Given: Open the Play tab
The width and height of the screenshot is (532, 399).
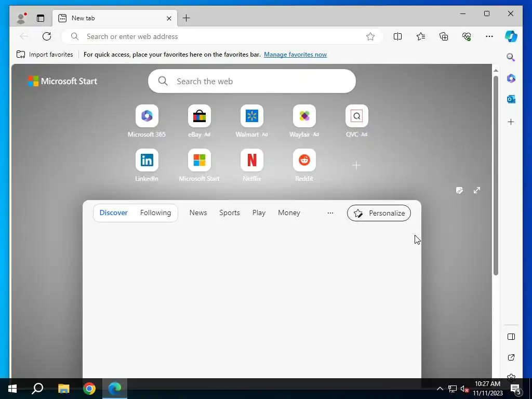Looking at the screenshot, I should point(259,212).
